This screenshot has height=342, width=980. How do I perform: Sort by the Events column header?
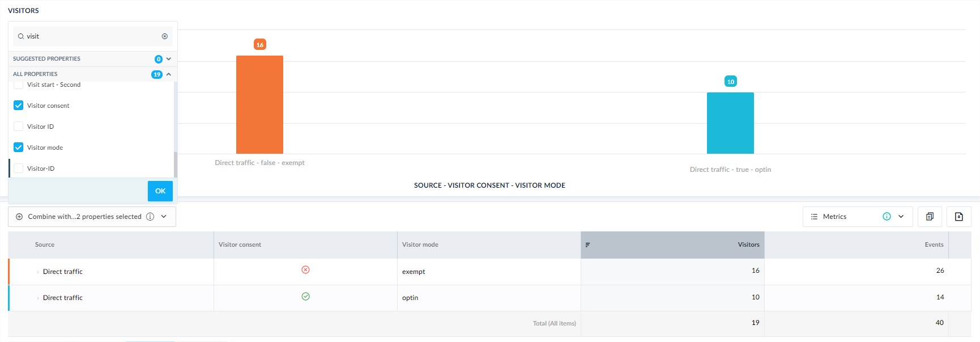pos(934,245)
